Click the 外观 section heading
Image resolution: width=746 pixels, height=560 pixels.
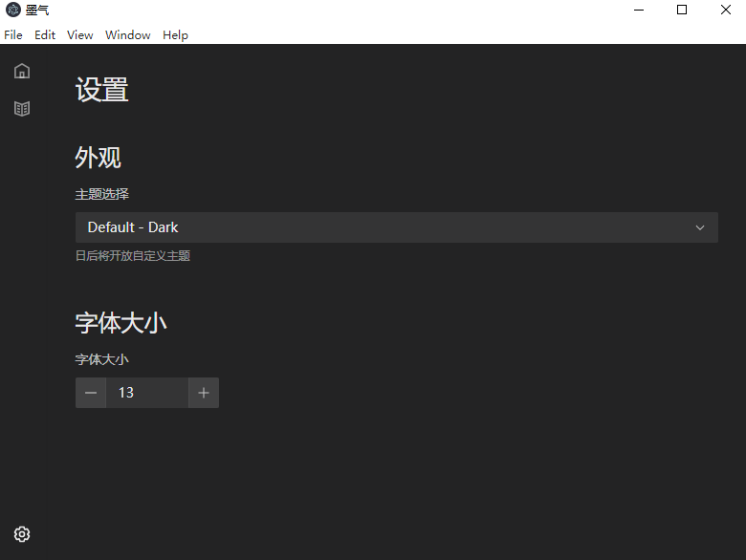point(98,158)
